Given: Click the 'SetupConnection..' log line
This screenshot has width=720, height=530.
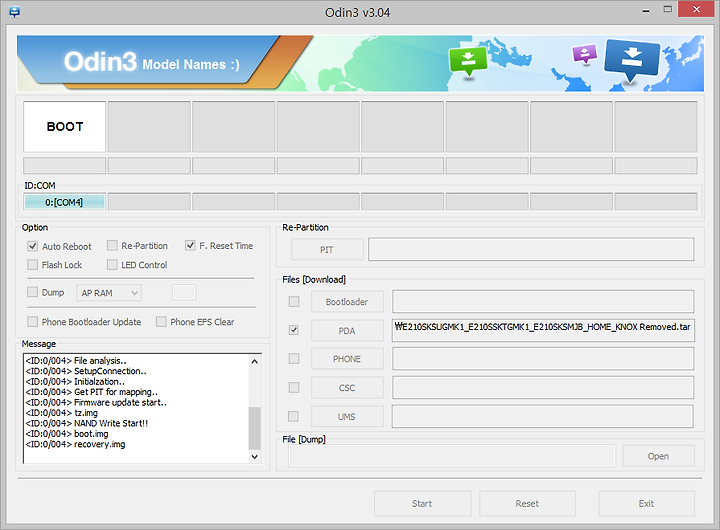Looking at the screenshot, I should click(86, 371).
